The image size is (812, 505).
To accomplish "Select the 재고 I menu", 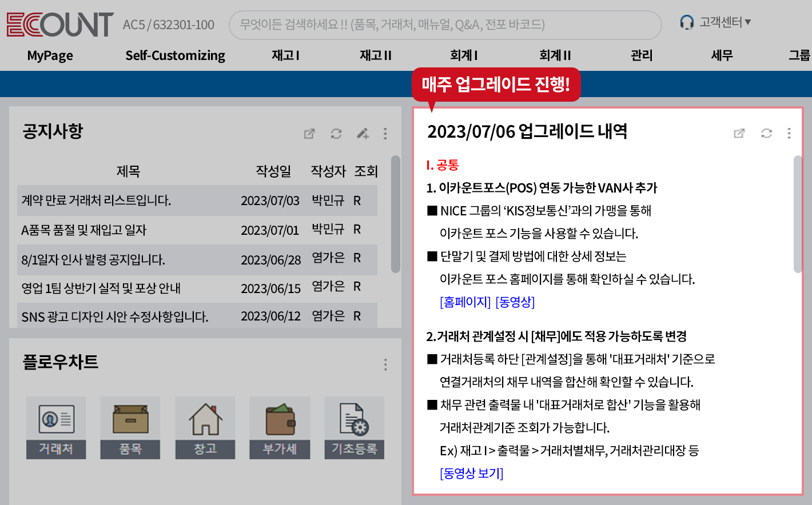I will tap(285, 55).
